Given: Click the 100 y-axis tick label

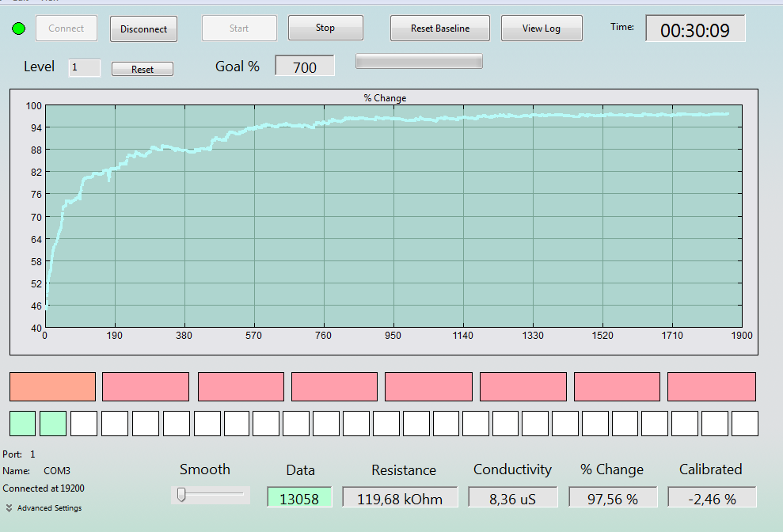Looking at the screenshot, I should [34, 106].
